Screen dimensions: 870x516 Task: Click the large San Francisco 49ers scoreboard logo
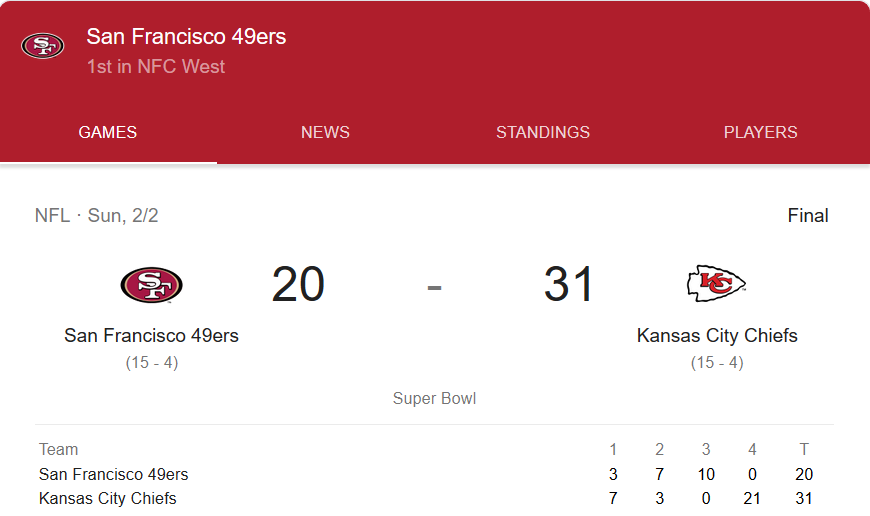click(x=151, y=285)
